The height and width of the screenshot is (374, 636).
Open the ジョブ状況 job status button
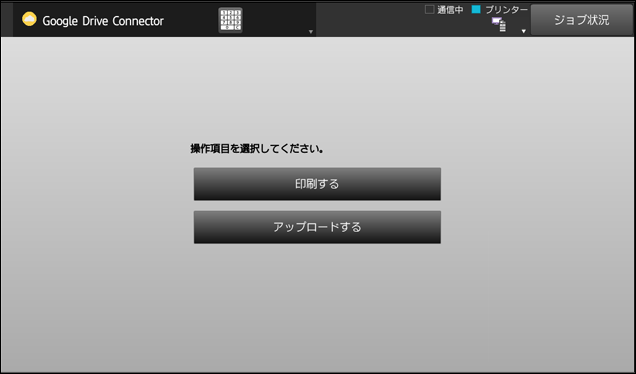(582, 20)
